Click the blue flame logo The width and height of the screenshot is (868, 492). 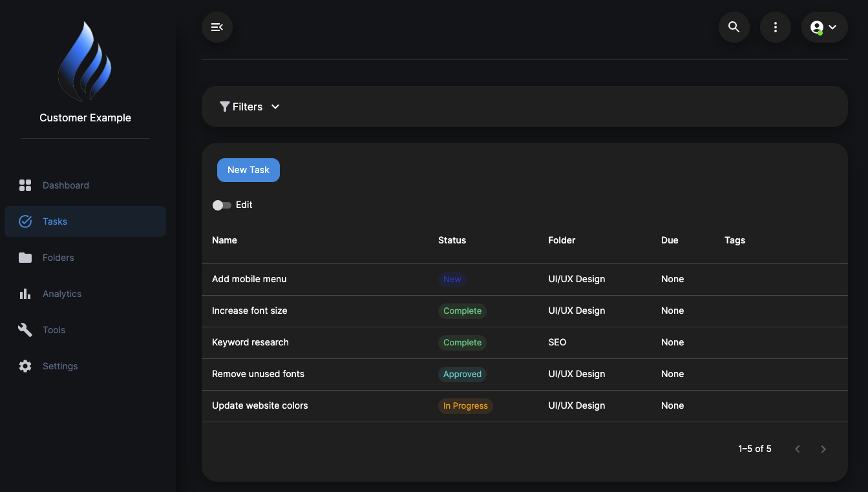coord(85,61)
